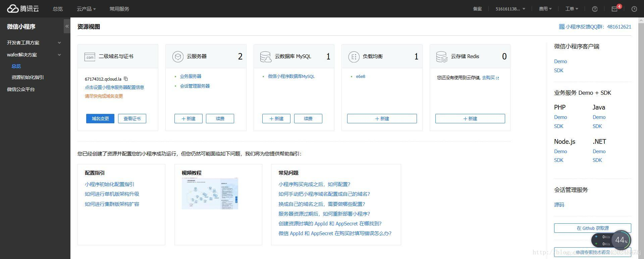Image resolution: width=644 pixels, height=259 pixels.
Task: Click the cloud server cube icon
Action: 178,56
